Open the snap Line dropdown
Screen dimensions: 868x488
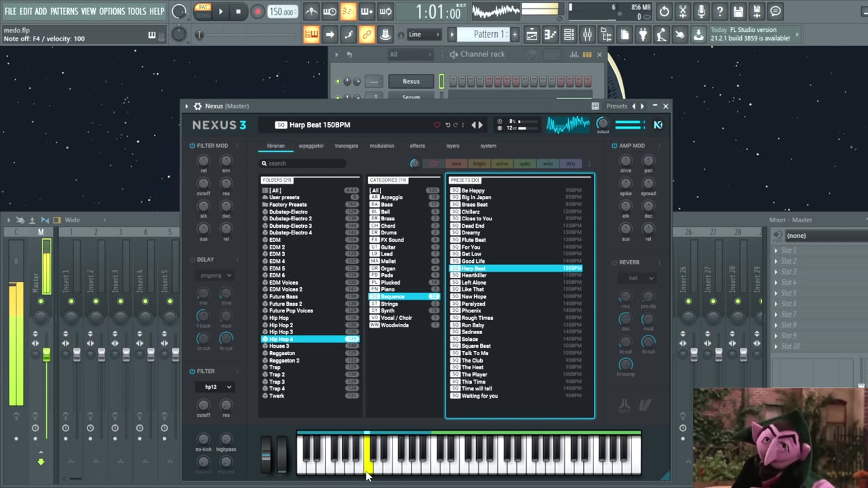point(423,35)
